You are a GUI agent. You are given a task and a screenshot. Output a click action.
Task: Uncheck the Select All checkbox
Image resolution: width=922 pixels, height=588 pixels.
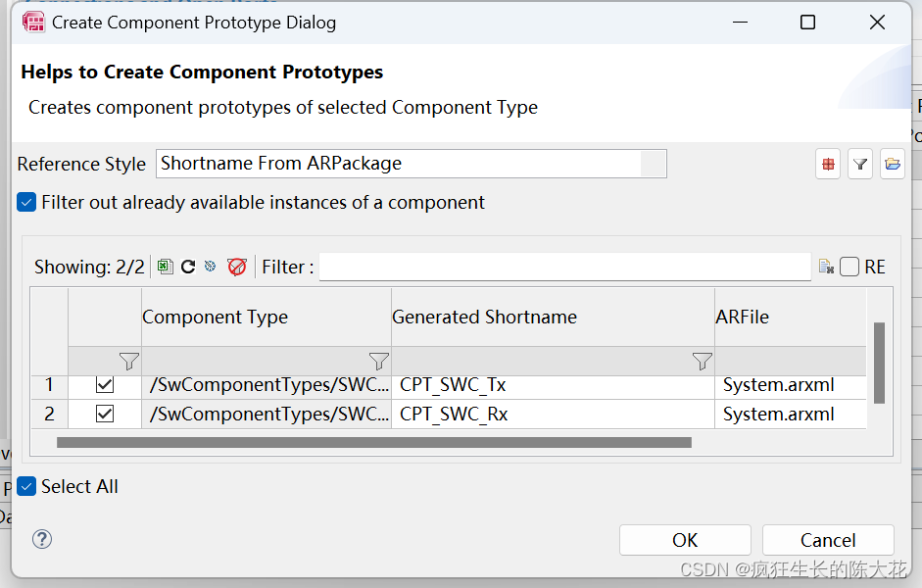pos(27,486)
